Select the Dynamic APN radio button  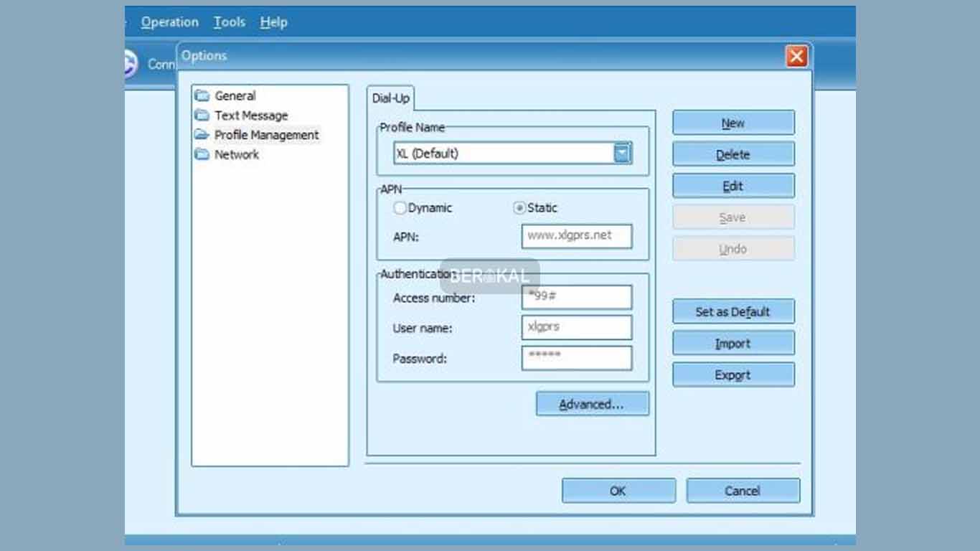[x=400, y=208]
